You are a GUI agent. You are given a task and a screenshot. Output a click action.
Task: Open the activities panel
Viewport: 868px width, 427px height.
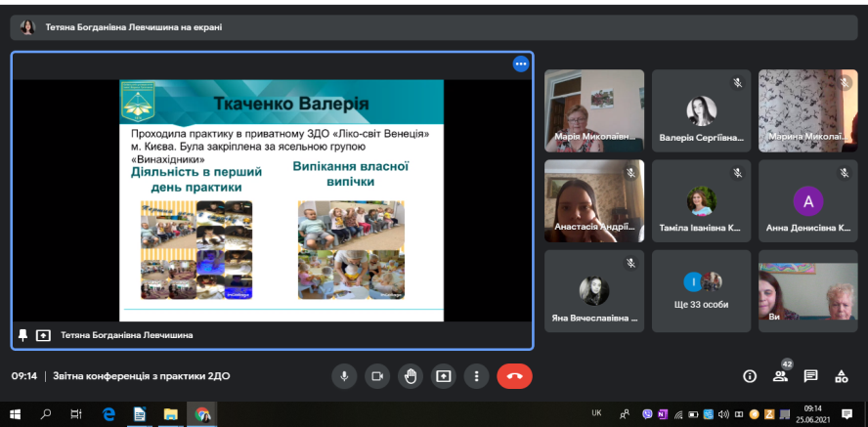(841, 376)
